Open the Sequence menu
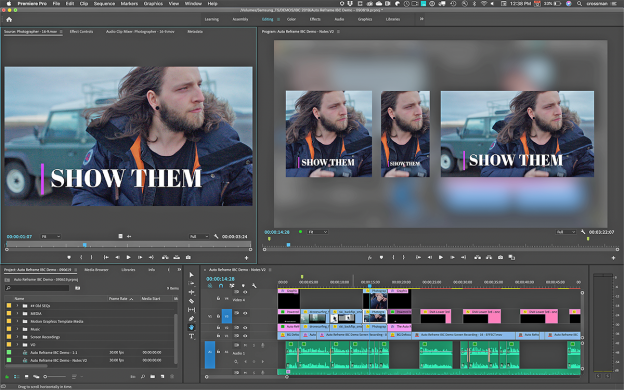The height and width of the screenshot is (390, 624). tap(104, 4)
